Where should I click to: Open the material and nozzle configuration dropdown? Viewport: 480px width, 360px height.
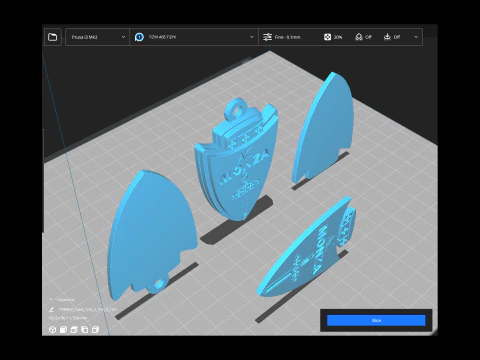[x=194, y=37]
